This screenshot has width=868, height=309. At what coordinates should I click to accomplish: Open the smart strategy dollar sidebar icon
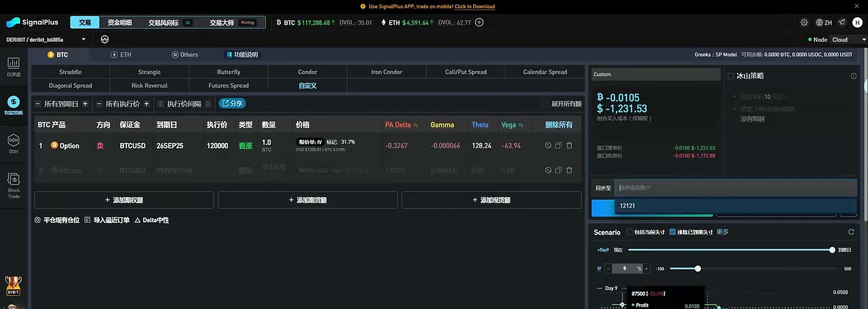click(x=13, y=105)
